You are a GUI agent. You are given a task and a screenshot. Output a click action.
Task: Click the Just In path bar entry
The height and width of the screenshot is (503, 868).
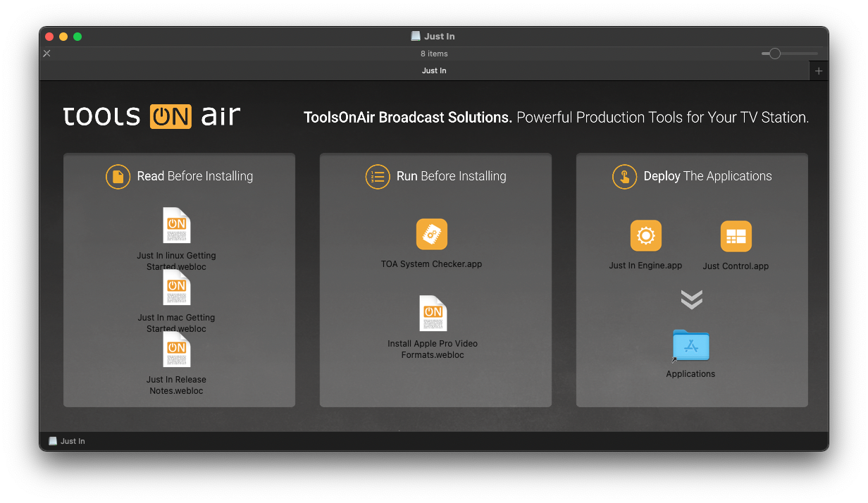point(67,441)
